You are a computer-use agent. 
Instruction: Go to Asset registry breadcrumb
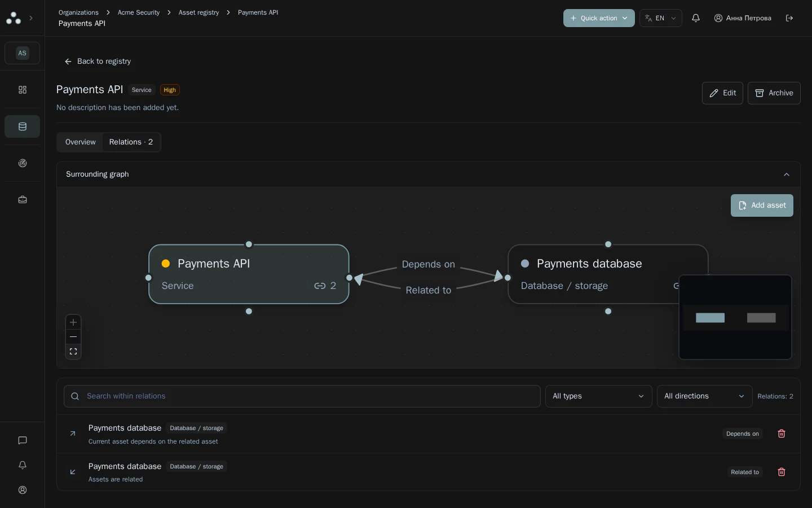[198, 12]
